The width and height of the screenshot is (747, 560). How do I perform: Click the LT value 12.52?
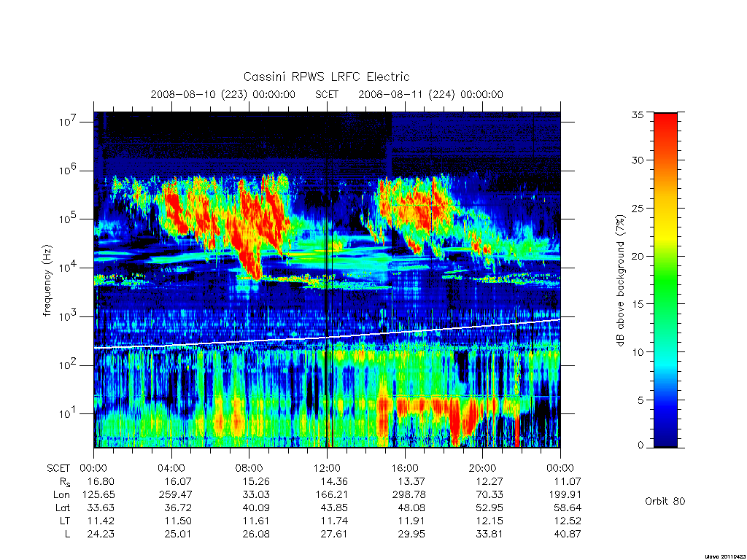567,521
